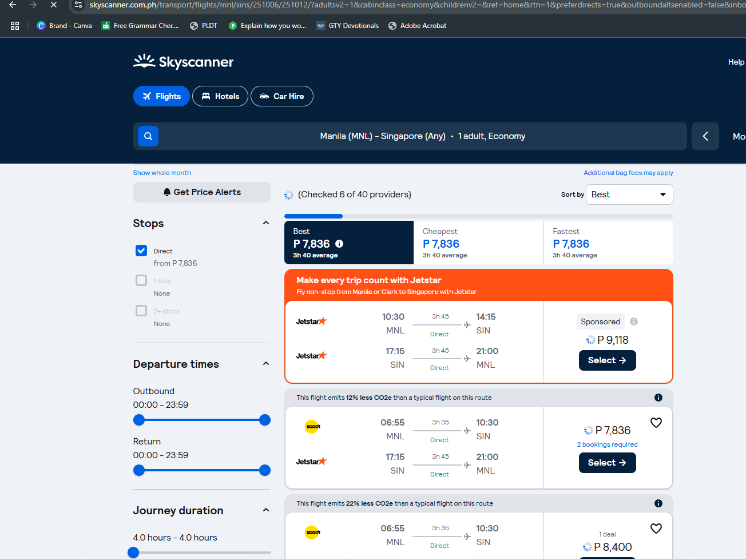Click info icon on 12% less CO2e banner
746x560 pixels.
point(658,398)
